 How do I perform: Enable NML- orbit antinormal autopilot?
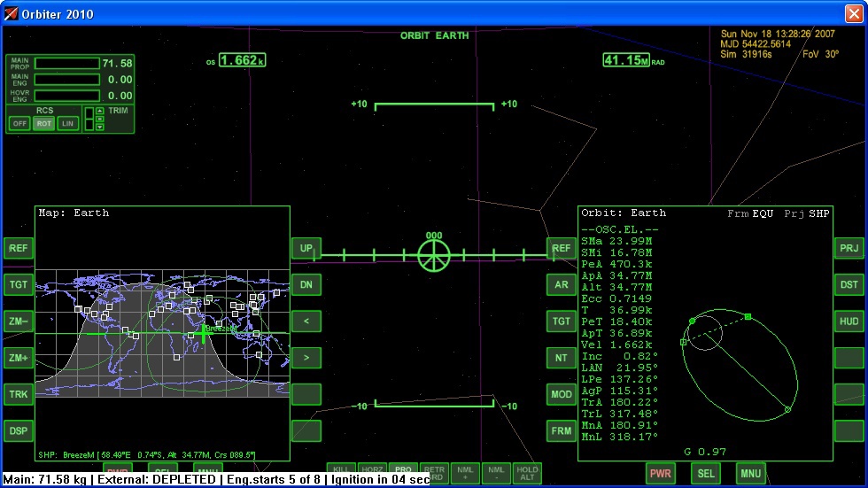point(496,474)
